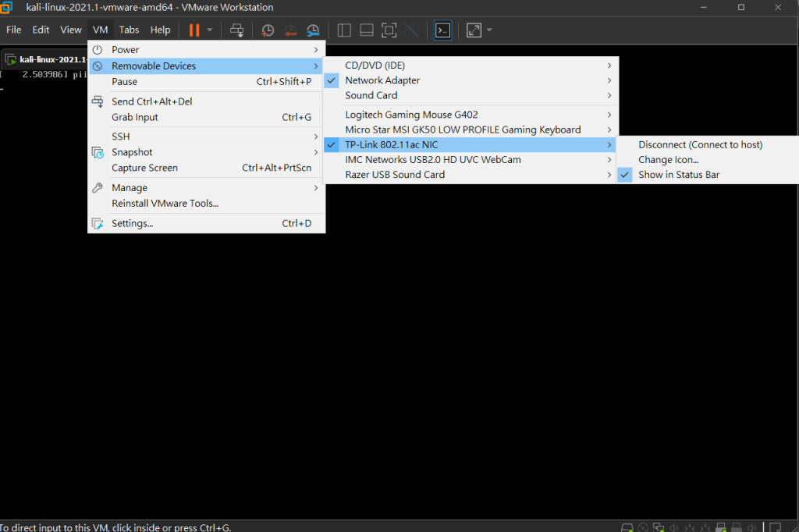Click the Send Ctrl+Alt+Del toolbar icon
The height and width of the screenshot is (532, 799).
[237, 30]
